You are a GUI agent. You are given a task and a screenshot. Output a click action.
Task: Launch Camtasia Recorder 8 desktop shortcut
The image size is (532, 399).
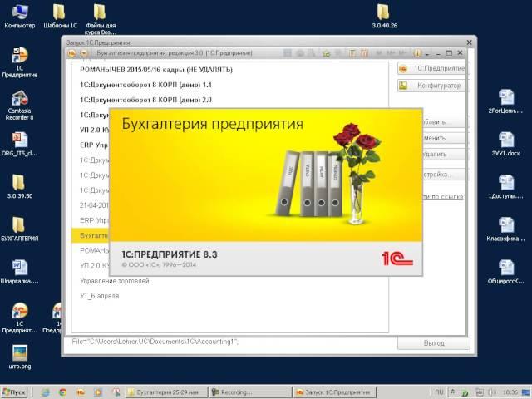[19, 99]
